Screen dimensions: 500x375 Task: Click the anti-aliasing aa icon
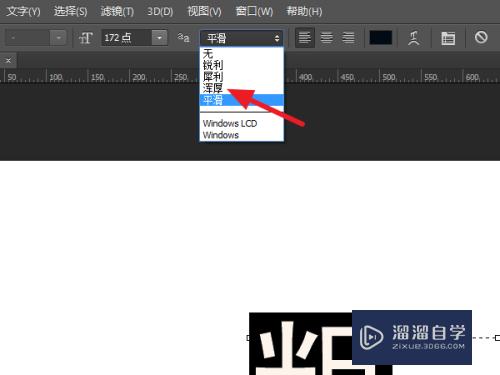point(183,38)
